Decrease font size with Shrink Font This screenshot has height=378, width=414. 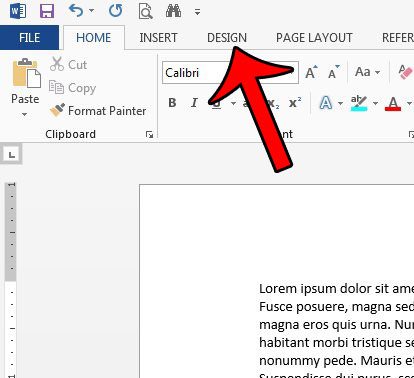333,72
